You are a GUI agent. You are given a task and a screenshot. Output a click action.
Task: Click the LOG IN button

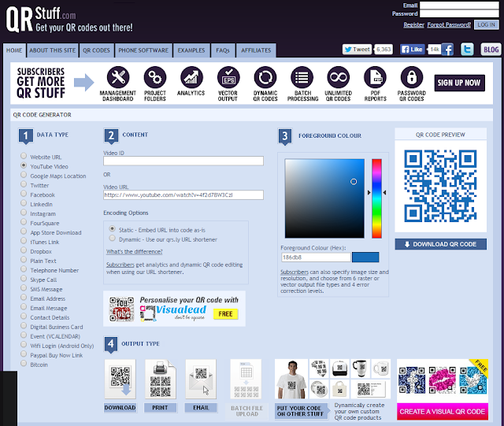pyautogui.click(x=487, y=24)
